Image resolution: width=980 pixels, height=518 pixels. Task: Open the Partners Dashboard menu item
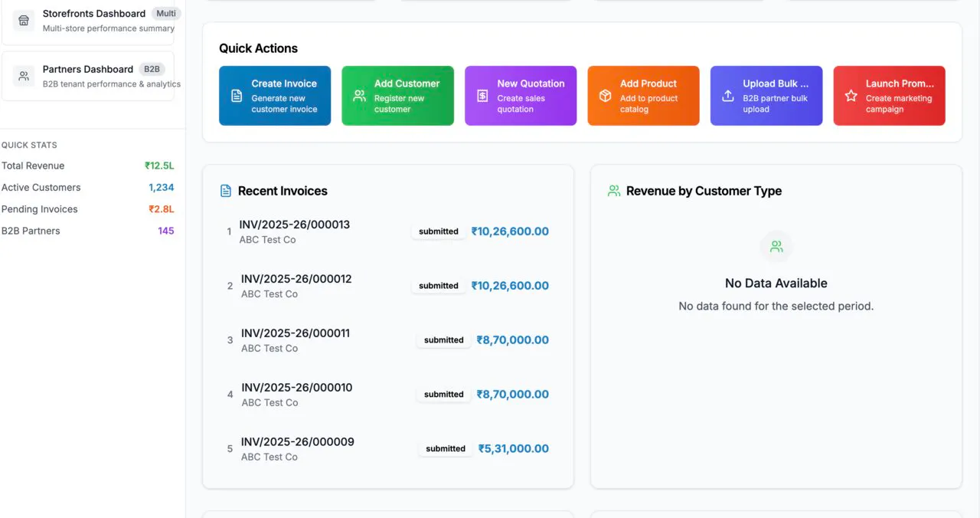pos(88,76)
